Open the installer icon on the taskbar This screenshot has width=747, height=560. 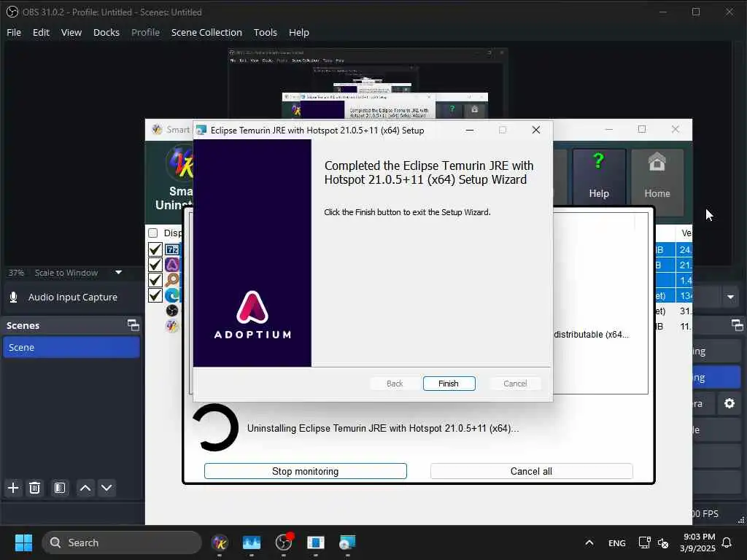(347, 542)
